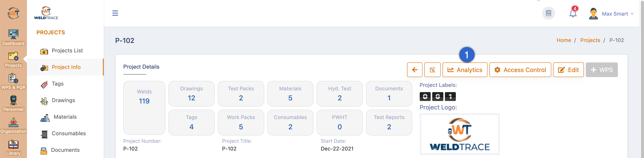Open the Welds 119 count tile
Viewport: 644px width, 158px height.
[x=144, y=107]
